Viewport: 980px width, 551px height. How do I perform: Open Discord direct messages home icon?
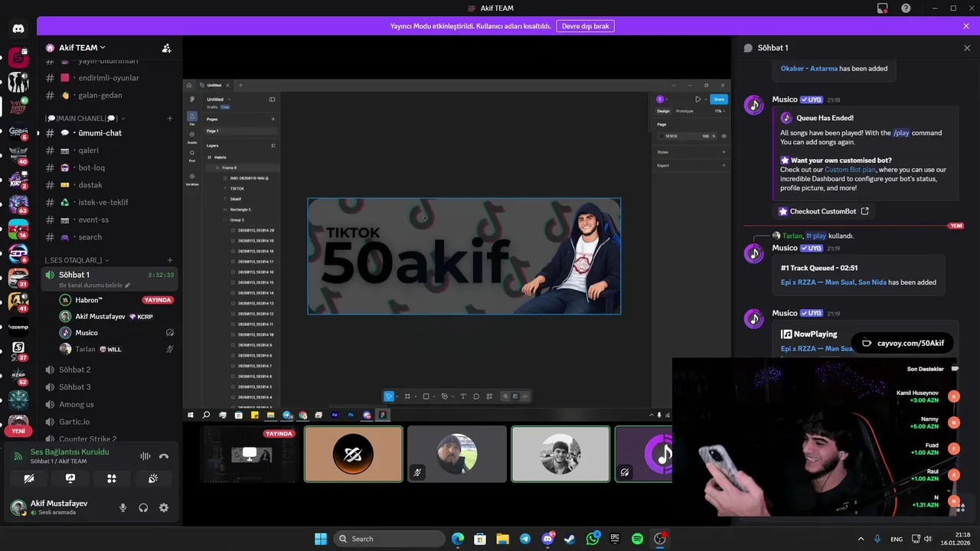click(18, 29)
